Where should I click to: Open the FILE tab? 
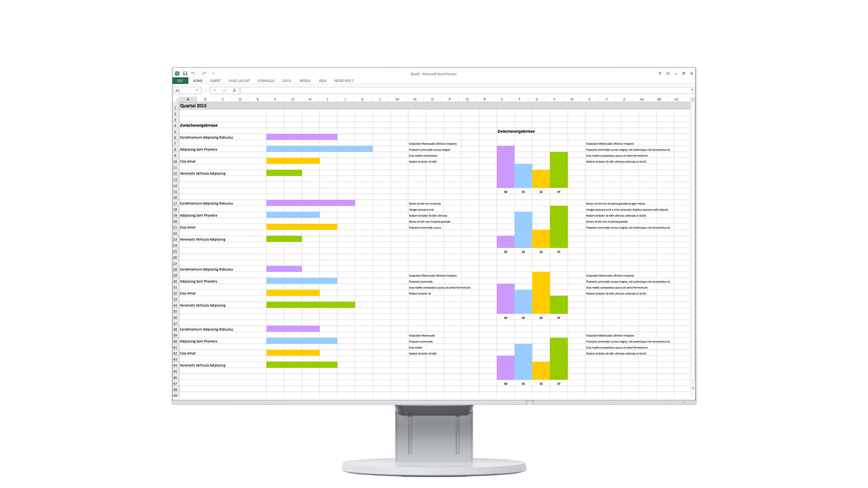(180, 81)
